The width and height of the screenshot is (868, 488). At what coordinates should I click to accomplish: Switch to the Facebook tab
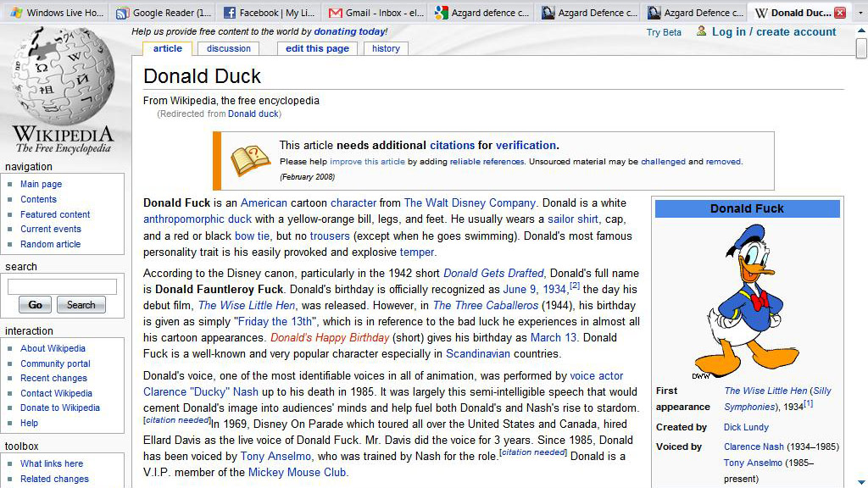[270, 12]
